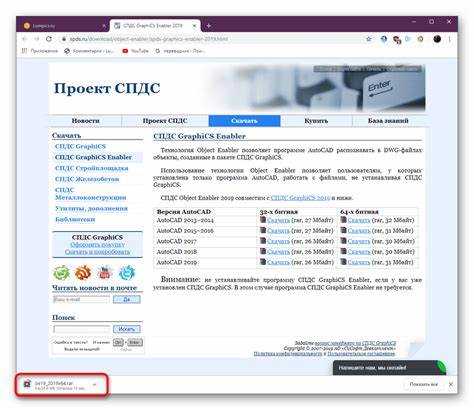Screen dimensions: 474x410
Task: Select the Скачать menu tab
Action: click(244, 121)
